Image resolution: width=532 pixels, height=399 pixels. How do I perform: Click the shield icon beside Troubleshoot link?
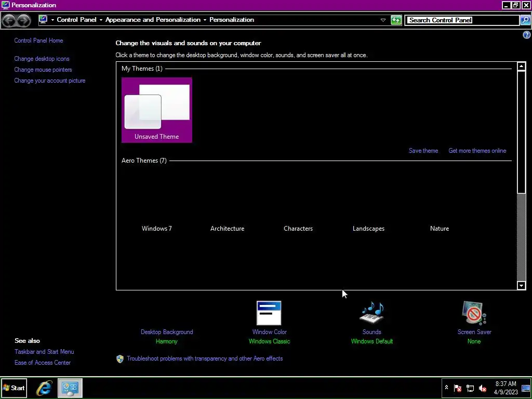[120, 358]
